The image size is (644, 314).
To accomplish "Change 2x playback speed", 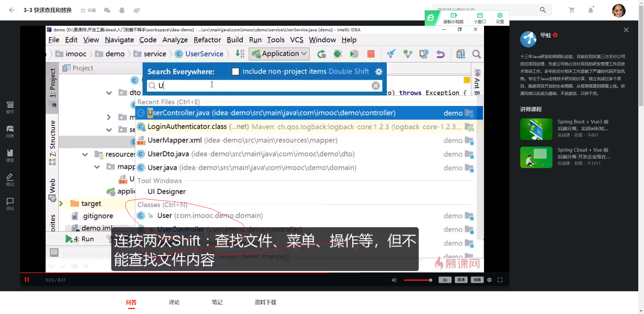I will tap(445, 280).
